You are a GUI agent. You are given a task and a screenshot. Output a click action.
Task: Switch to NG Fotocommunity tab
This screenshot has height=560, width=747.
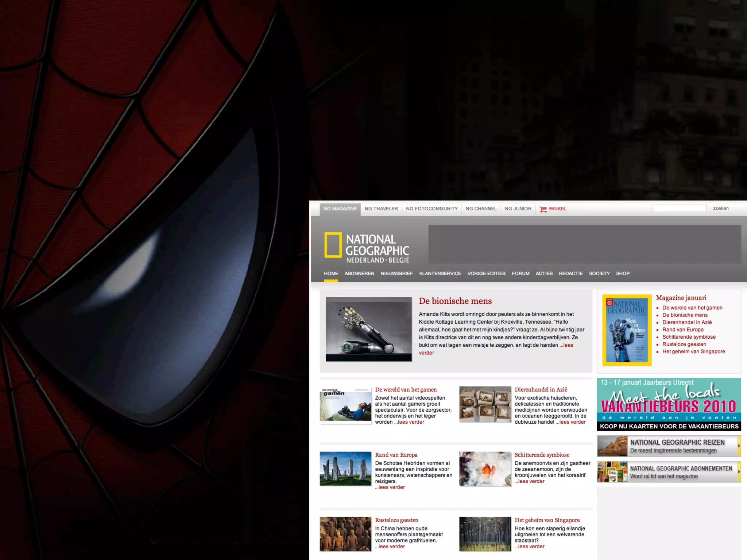[x=431, y=209]
